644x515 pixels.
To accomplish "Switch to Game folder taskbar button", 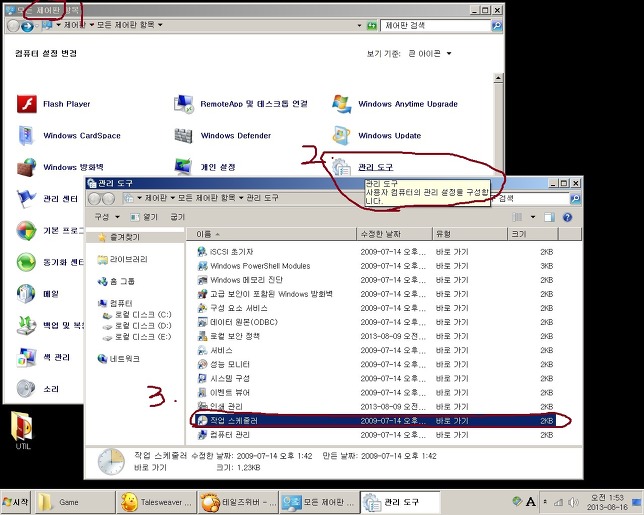I will 74,502.
